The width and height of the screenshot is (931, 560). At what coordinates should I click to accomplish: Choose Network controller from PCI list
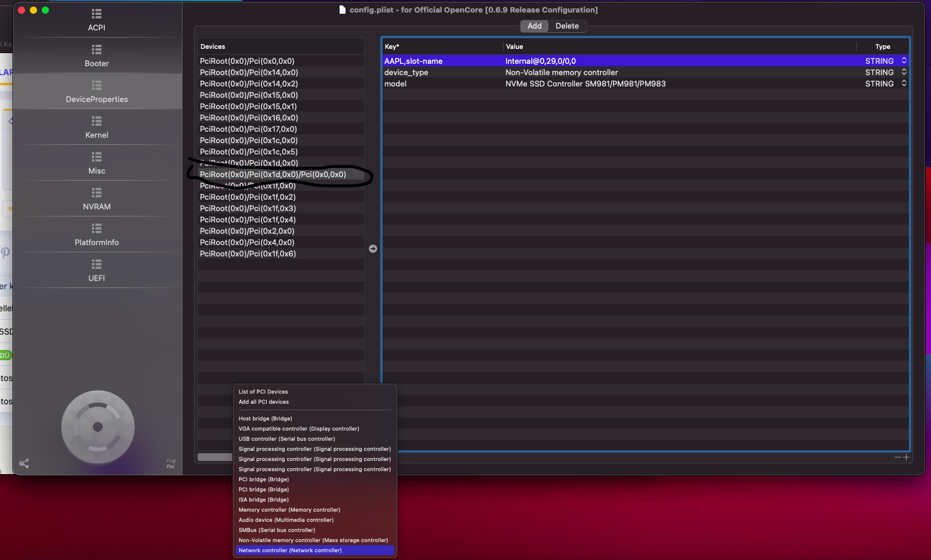click(x=290, y=550)
